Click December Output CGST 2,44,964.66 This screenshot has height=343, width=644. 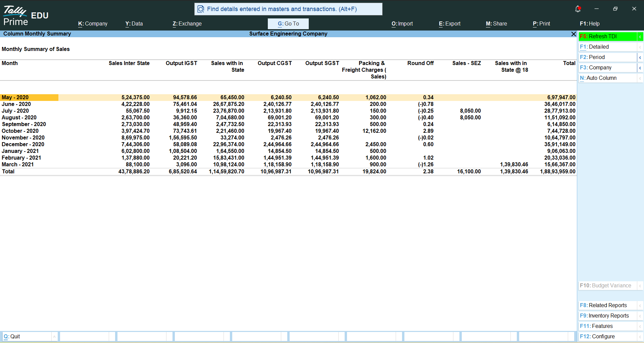click(278, 145)
